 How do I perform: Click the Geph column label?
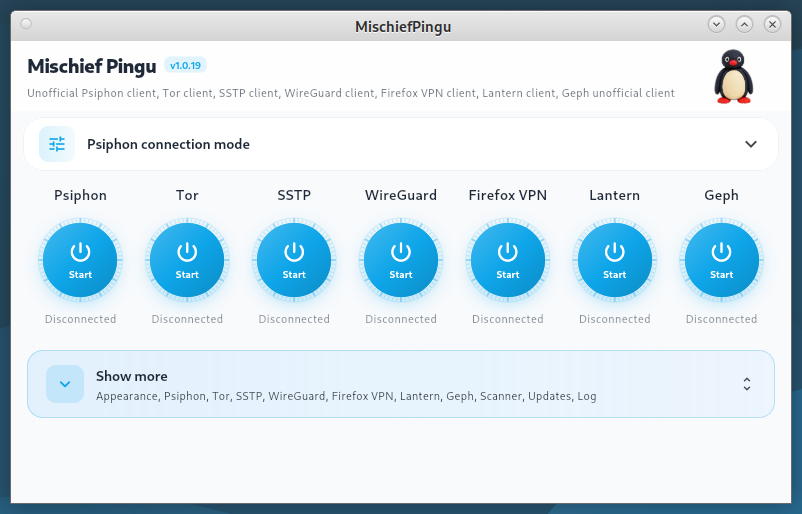722,195
